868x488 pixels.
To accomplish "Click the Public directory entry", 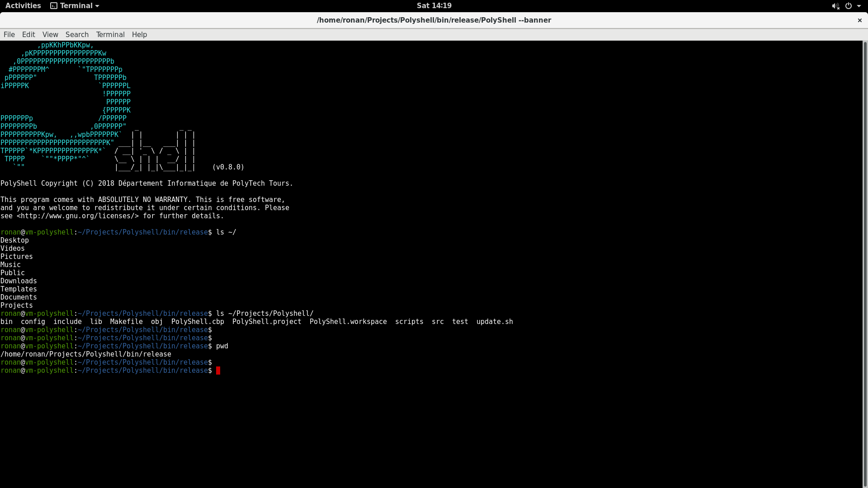I will (x=13, y=273).
